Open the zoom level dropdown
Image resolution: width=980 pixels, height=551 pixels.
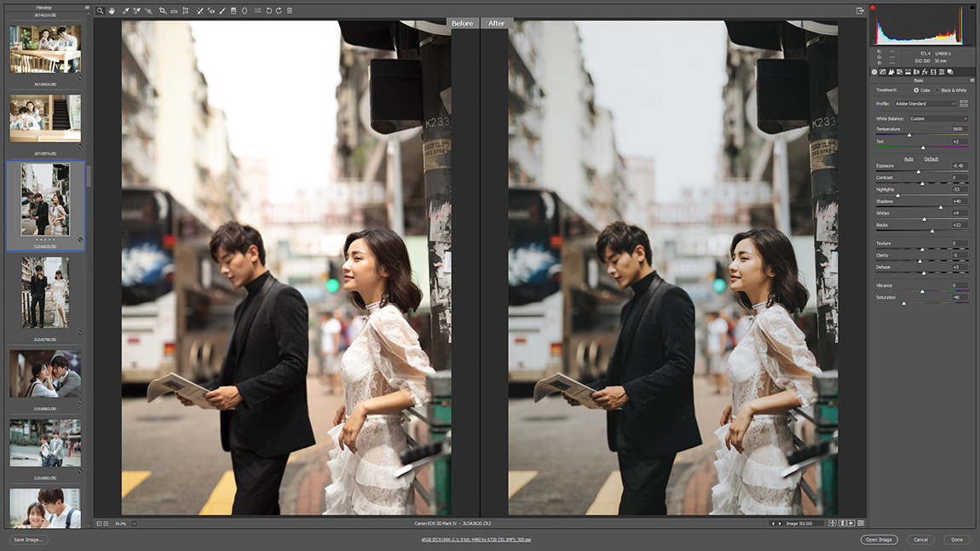pyautogui.click(x=134, y=523)
